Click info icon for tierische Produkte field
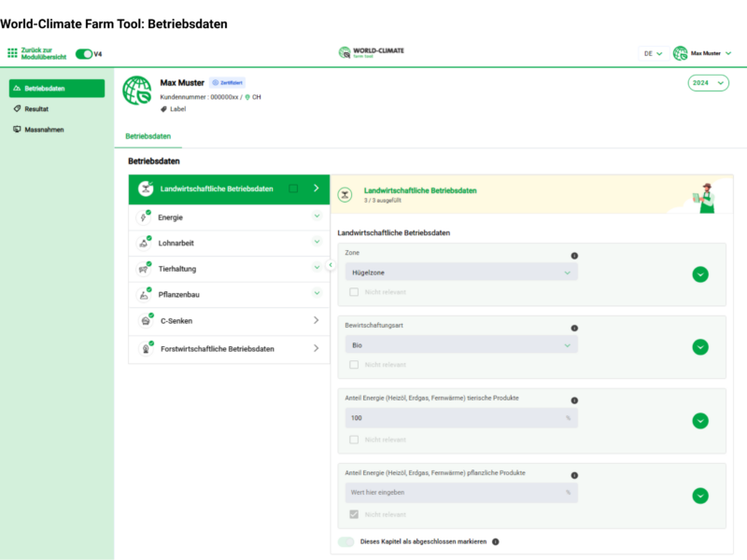 click(x=574, y=400)
